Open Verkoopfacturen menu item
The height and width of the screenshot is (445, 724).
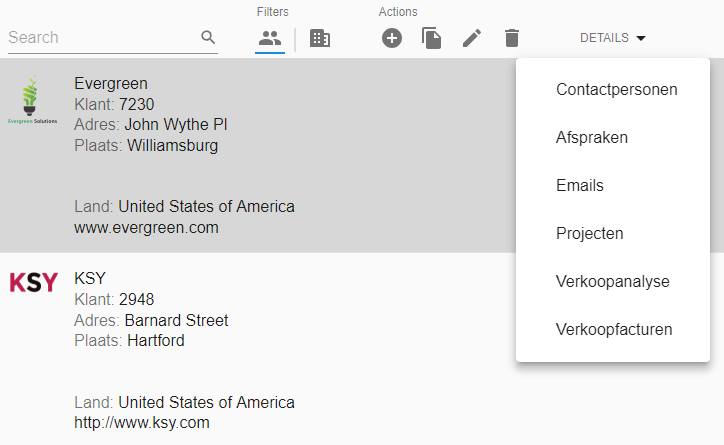tap(613, 330)
